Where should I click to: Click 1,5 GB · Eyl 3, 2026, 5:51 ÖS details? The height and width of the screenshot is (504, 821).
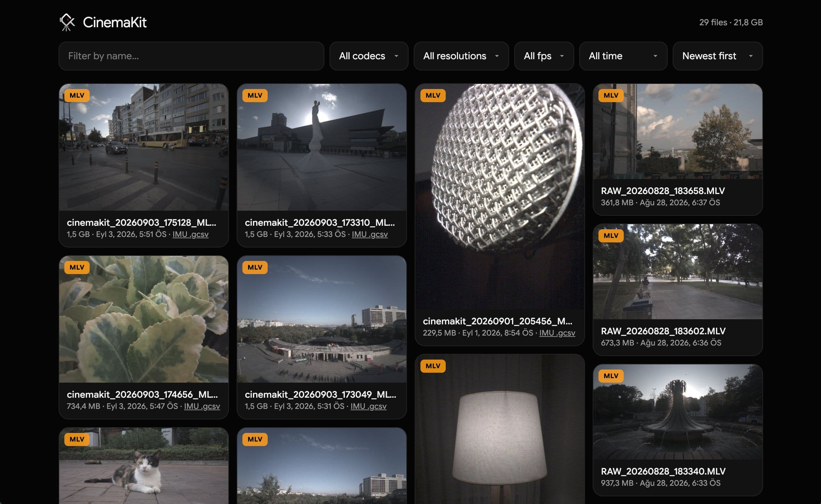pos(116,234)
